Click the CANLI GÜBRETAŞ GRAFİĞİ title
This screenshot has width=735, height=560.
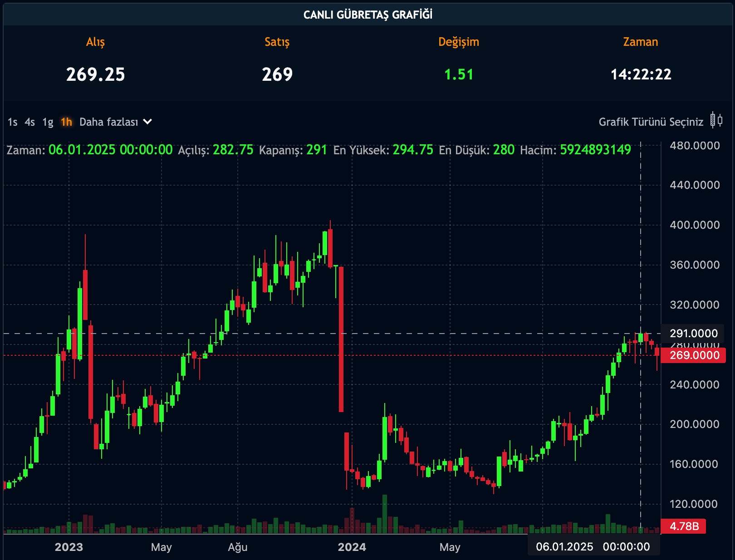pos(368,15)
